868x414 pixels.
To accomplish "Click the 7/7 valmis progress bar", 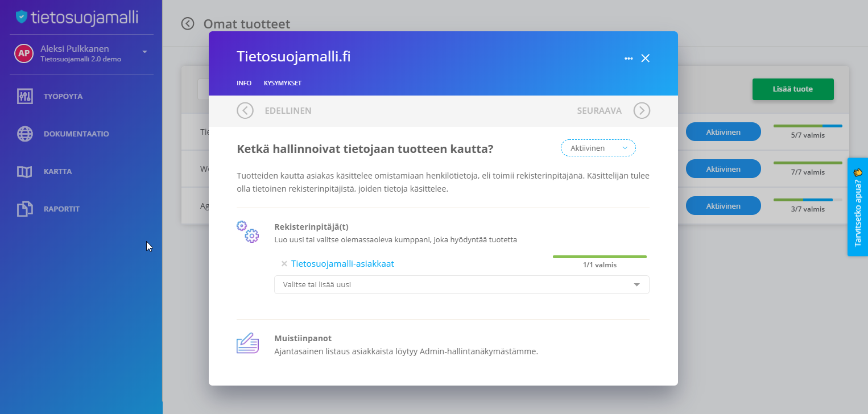I will click(x=808, y=163).
